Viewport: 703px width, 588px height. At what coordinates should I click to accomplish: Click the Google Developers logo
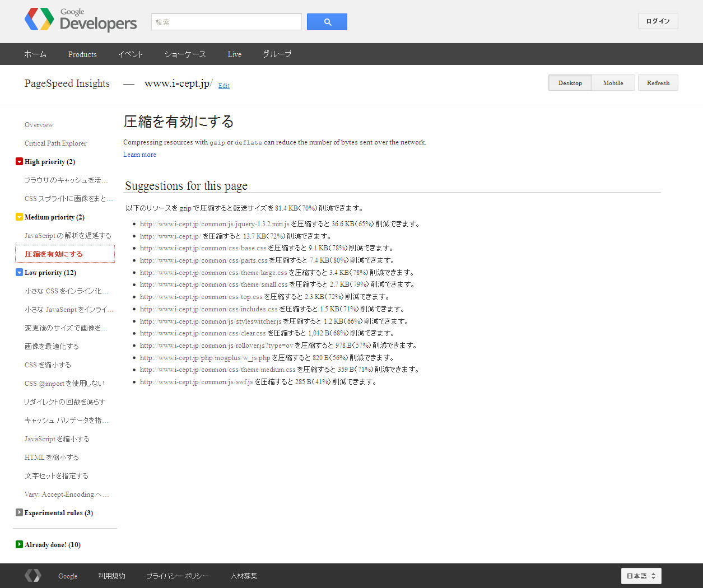coord(81,20)
